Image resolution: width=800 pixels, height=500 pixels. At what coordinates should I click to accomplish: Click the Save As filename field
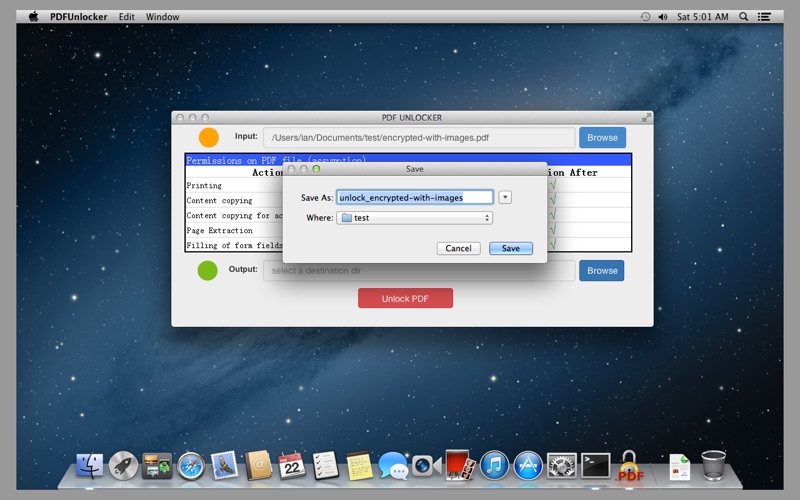coord(414,197)
